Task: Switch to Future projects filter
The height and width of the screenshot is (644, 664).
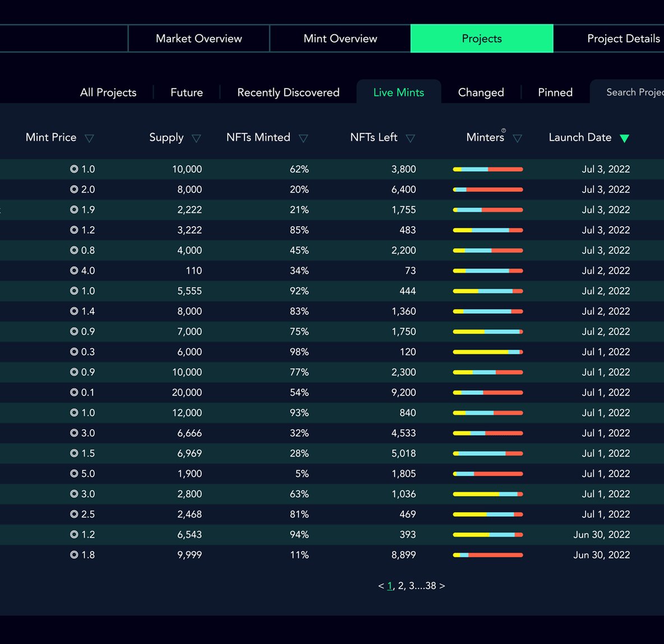Action: pyautogui.click(x=186, y=92)
